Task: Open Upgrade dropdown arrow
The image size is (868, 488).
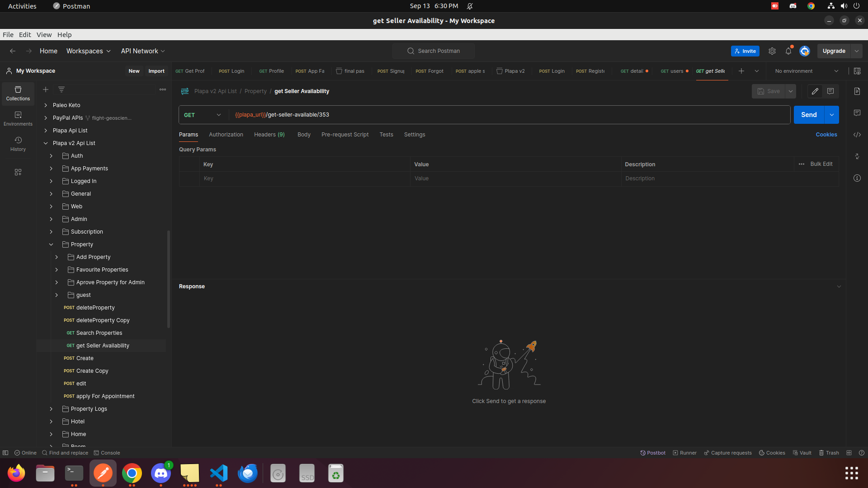Action: point(857,51)
